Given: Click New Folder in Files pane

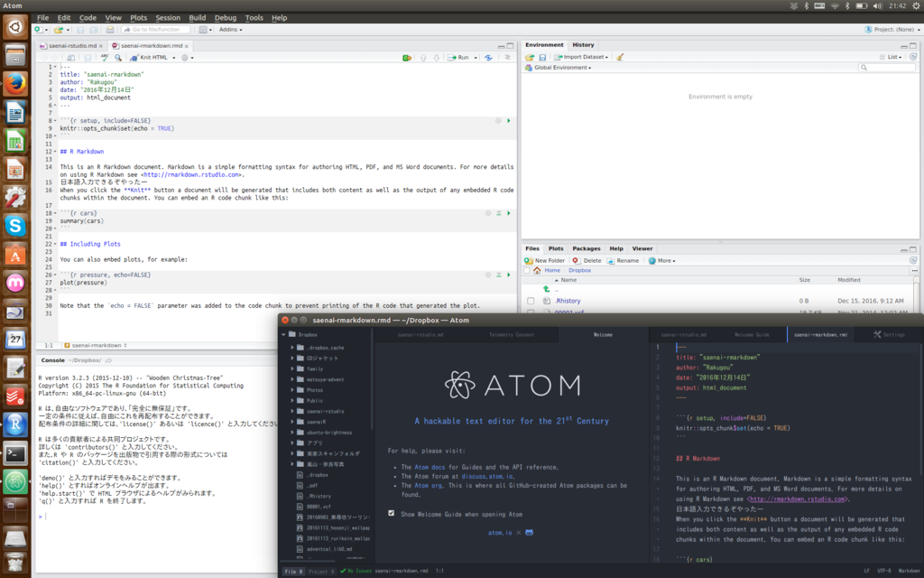Looking at the screenshot, I should point(544,261).
